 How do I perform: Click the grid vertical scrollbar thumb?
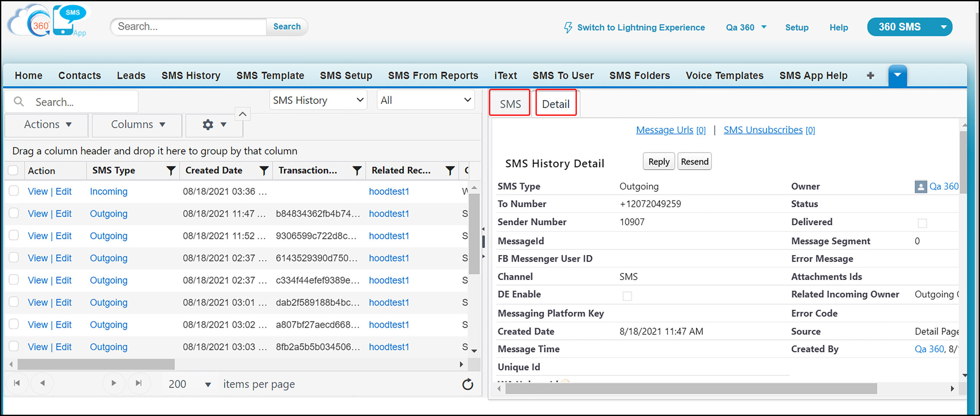pyautogui.click(x=474, y=234)
